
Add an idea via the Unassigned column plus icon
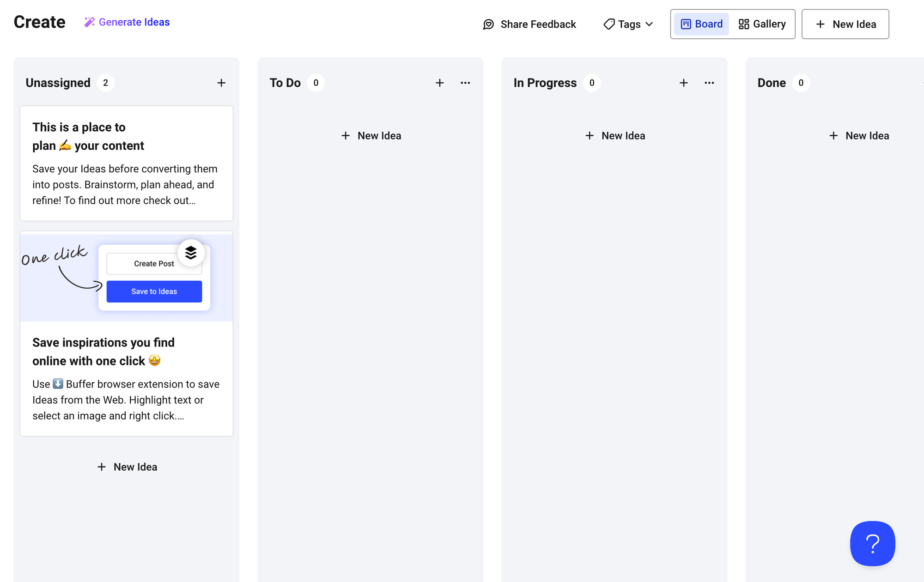(221, 83)
